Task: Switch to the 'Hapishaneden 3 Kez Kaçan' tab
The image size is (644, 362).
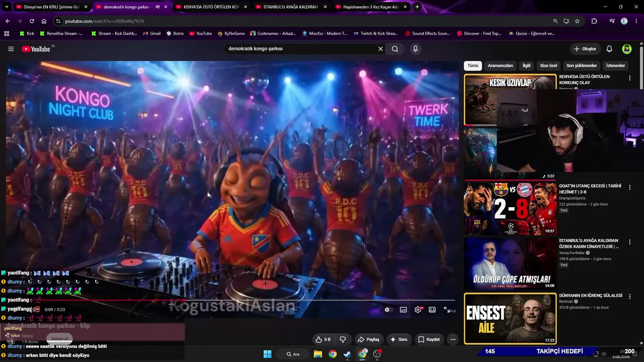Action: click(x=371, y=7)
